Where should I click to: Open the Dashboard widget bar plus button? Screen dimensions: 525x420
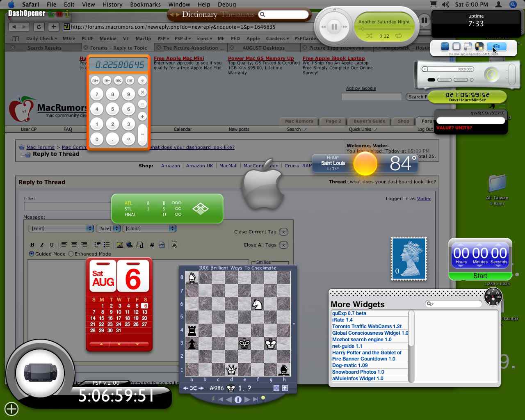click(x=11, y=409)
